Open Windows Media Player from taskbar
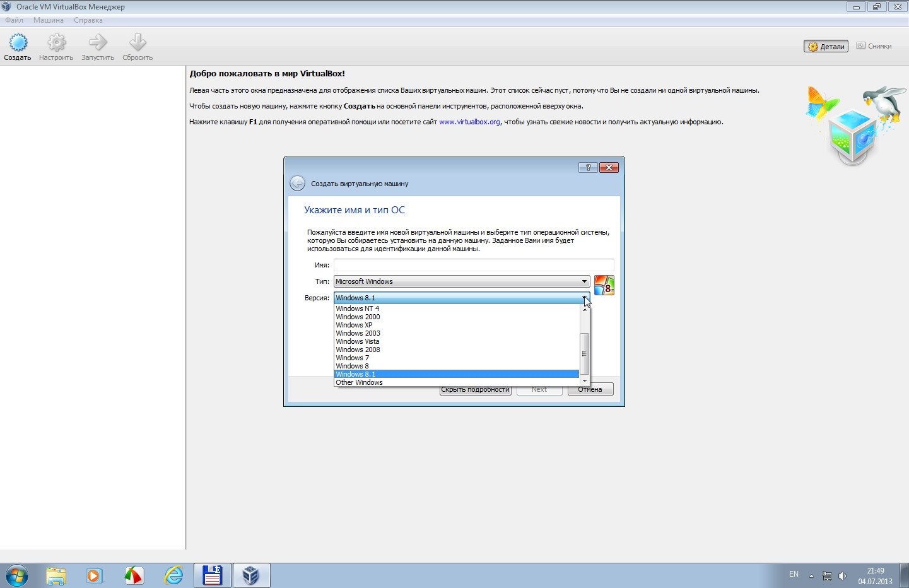This screenshot has height=588, width=909. click(95, 575)
